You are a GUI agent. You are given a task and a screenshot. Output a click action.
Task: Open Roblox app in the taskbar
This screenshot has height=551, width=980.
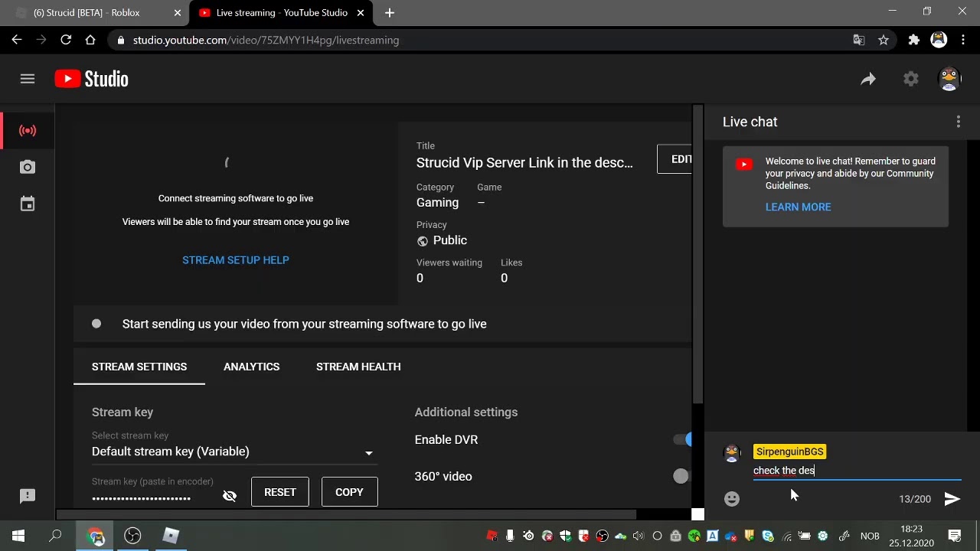pos(171,536)
